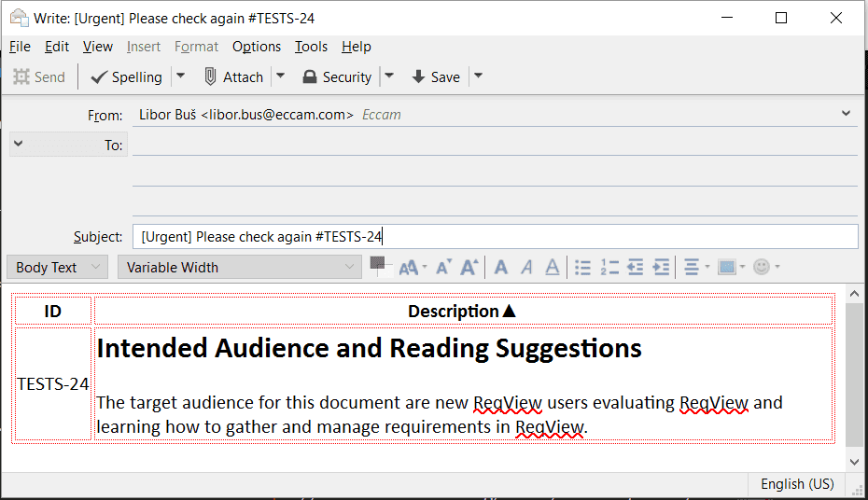This screenshot has width=868, height=500.
Task: Open the text color swatch picker
Action: click(380, 267)
